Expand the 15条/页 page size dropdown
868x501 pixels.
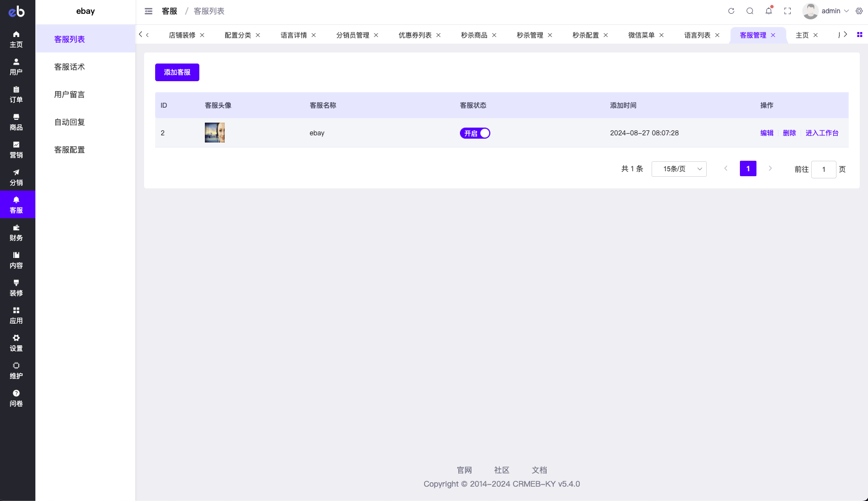[x=679, y=169]
